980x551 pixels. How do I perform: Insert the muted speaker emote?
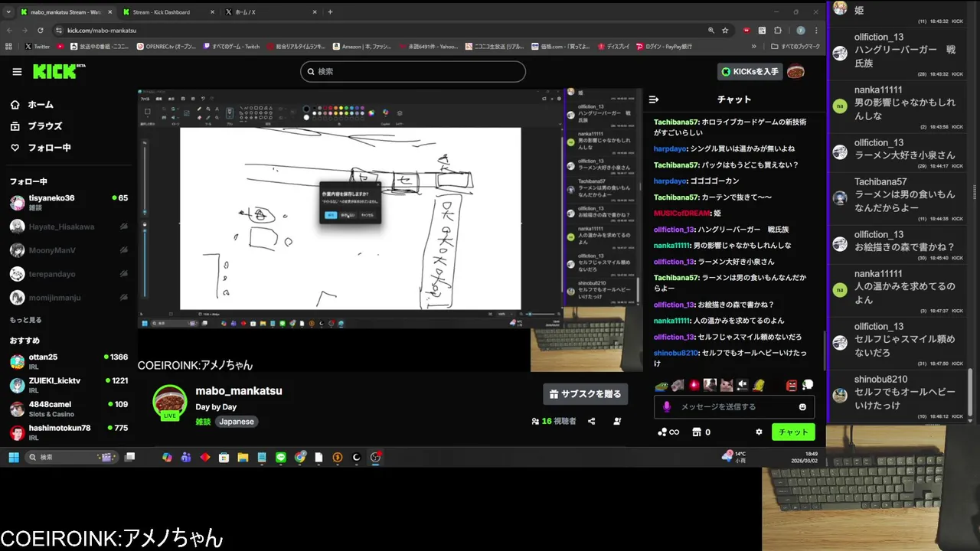click(x=742, y=385)
